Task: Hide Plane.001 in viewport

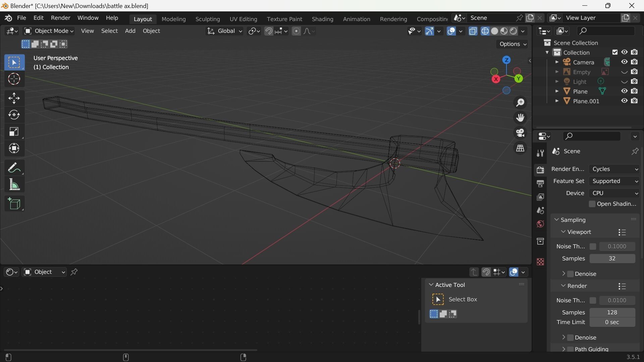Action: (624, 101)
